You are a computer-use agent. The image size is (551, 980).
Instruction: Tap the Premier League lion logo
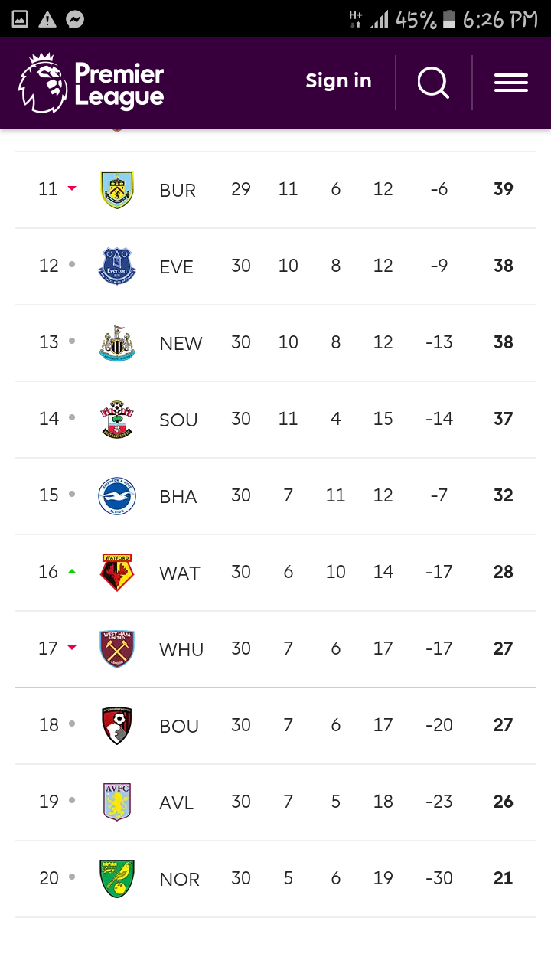pyautogui.click(x=43, y=83)
